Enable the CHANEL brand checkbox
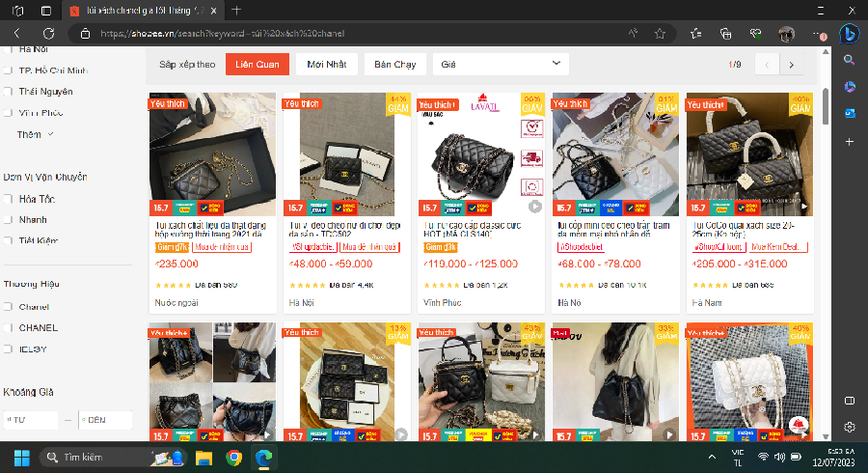Screen dimensions: 868x474 click(x=9, y=327)
